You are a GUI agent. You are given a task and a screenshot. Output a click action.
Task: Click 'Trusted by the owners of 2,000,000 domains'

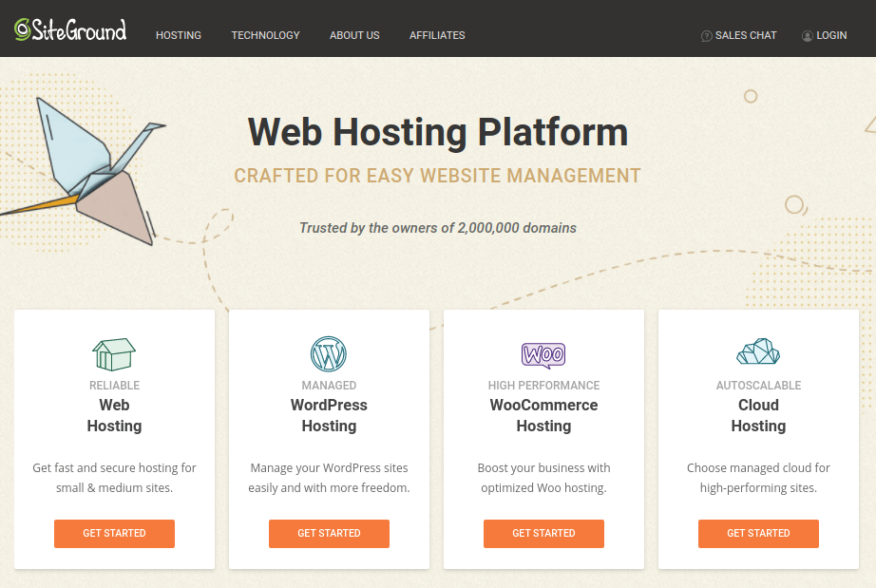point(437,228)
